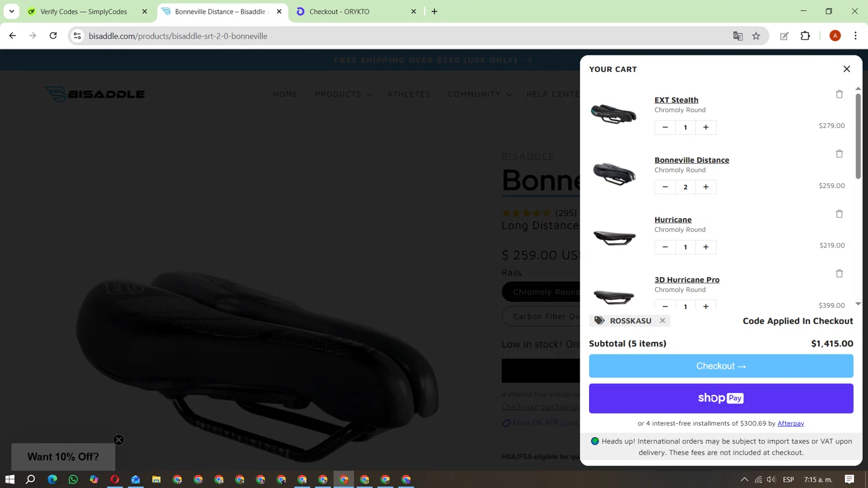Open the HOME nav item
Screen dimensions: 868x488
[285, 94]
